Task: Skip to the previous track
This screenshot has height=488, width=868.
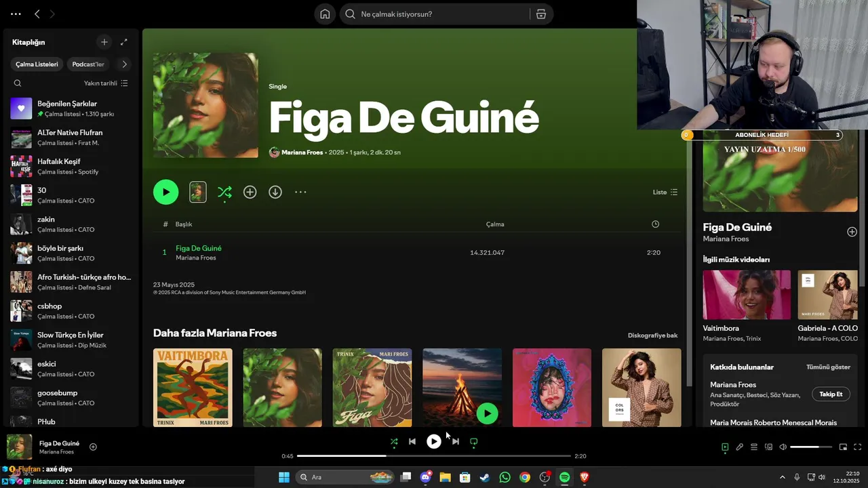Action: pyautogui.click(x=412, y=442)
